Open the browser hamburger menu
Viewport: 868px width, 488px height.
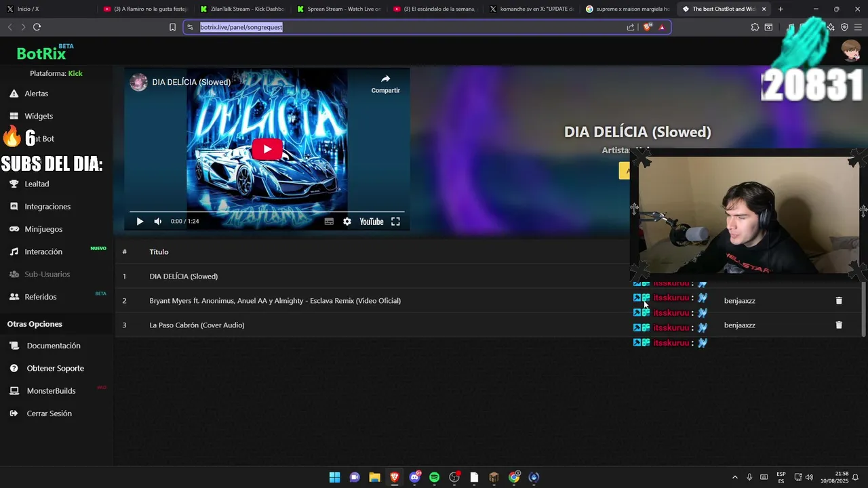point(858,27)
